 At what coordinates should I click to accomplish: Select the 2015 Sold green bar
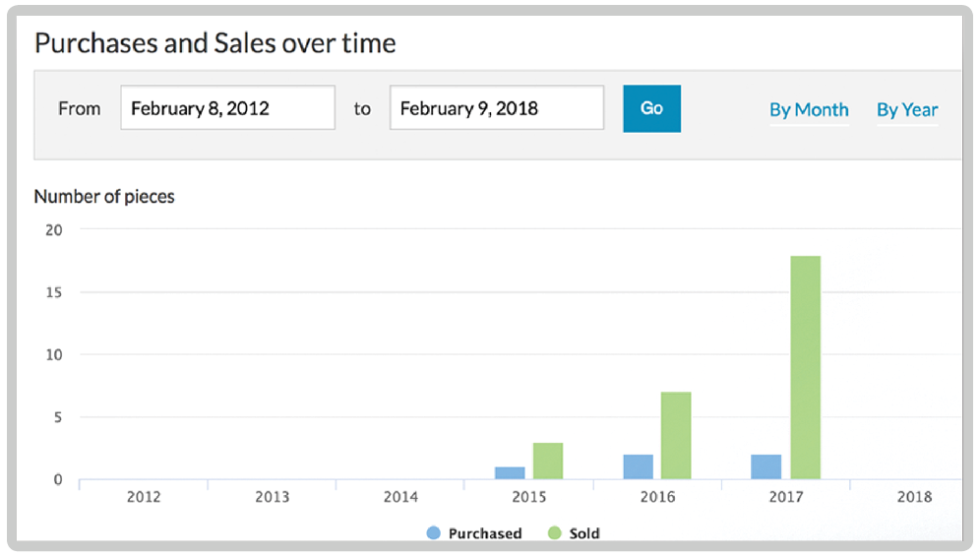[548, 461]
